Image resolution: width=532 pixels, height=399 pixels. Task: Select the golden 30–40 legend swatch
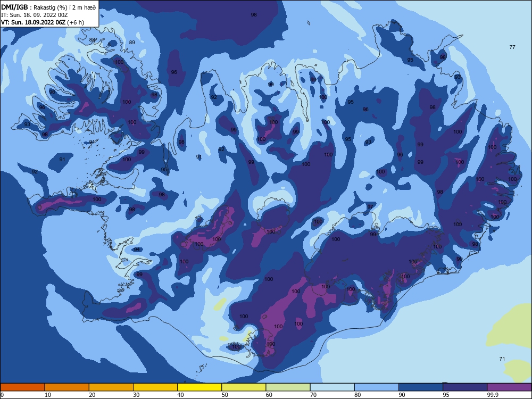pos(155,387)
